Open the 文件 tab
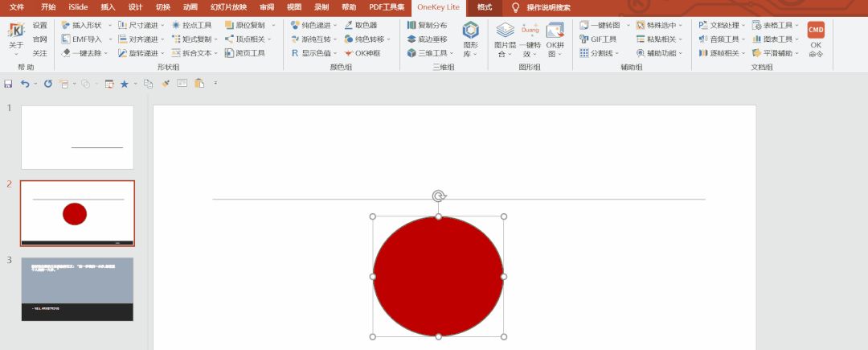The width and height of the screenshot is (868, 350). [17, 7]
